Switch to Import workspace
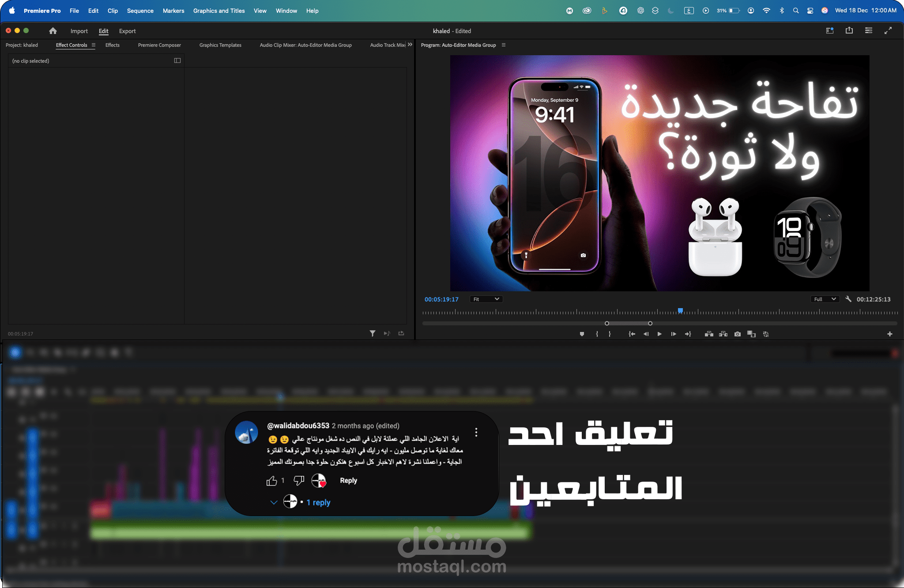The height and width of the screenshot is (588, 904). pyautogui.click(x=79, y=31)
